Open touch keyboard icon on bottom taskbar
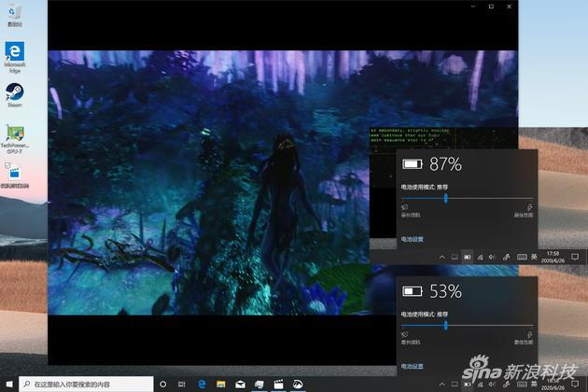The width and height of the screenshot is (588, 392). pyautogui.click(x=522, y=385)
